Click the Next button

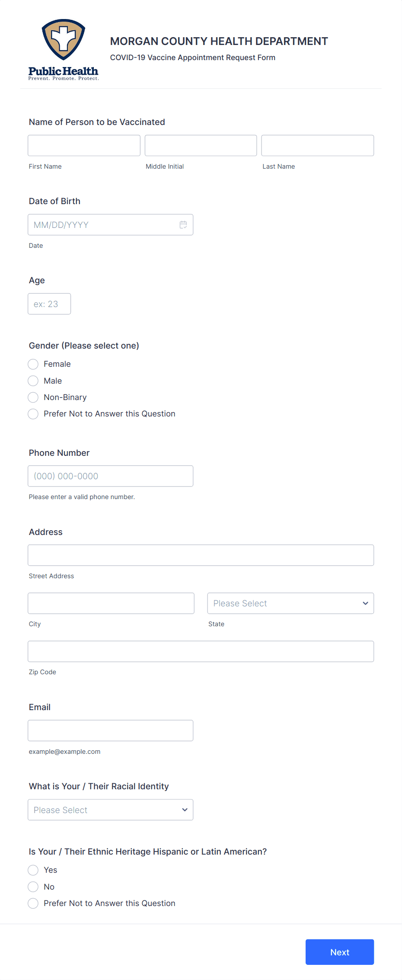339,952
